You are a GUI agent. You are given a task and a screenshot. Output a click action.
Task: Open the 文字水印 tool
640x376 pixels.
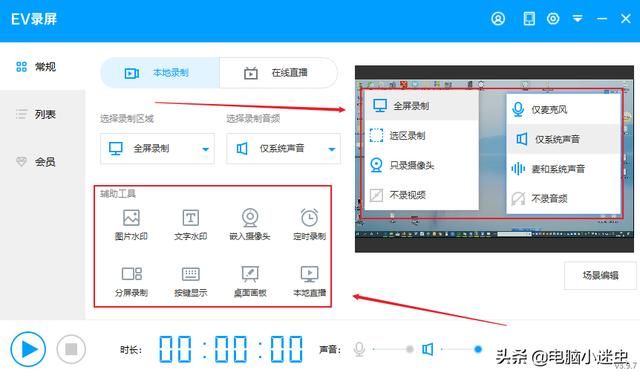tap(191, 225)
